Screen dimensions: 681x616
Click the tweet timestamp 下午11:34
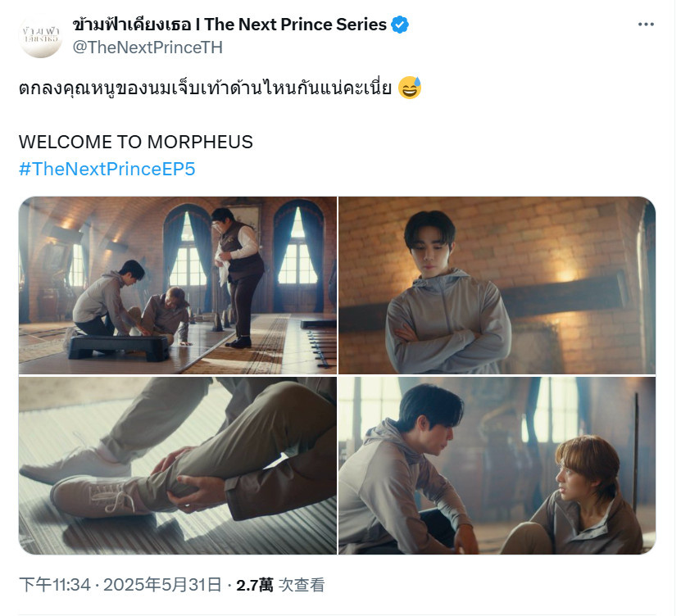tap(55, 585)
